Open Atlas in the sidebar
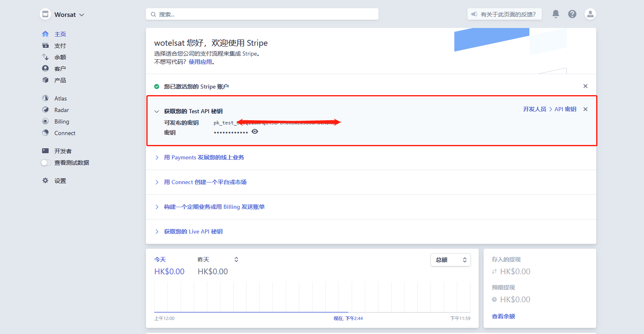This screenshot has width=644, height=334. click(x=61, y=98)
